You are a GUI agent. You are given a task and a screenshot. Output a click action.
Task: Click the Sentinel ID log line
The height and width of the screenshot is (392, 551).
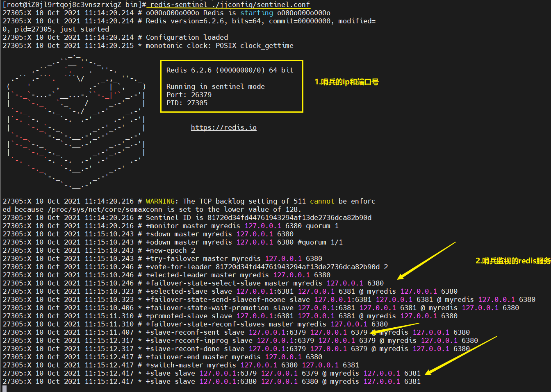pos(187,218)
